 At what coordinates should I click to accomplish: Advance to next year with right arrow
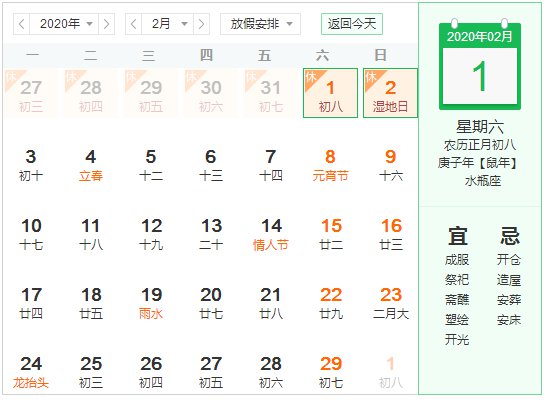pyautogui.click(x=107, y=24)
